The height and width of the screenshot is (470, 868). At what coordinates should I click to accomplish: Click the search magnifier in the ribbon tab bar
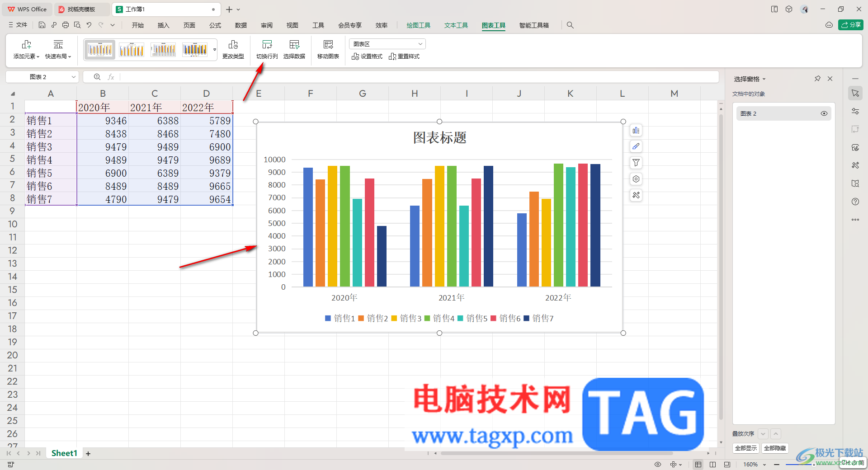coord(570,25)
